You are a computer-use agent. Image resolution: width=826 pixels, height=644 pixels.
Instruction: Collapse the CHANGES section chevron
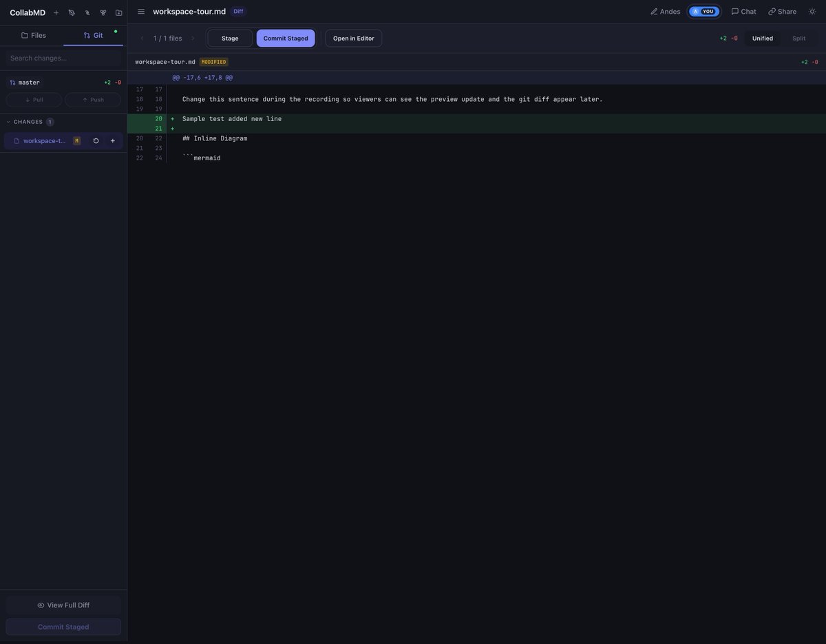click(x=8, y=122)
